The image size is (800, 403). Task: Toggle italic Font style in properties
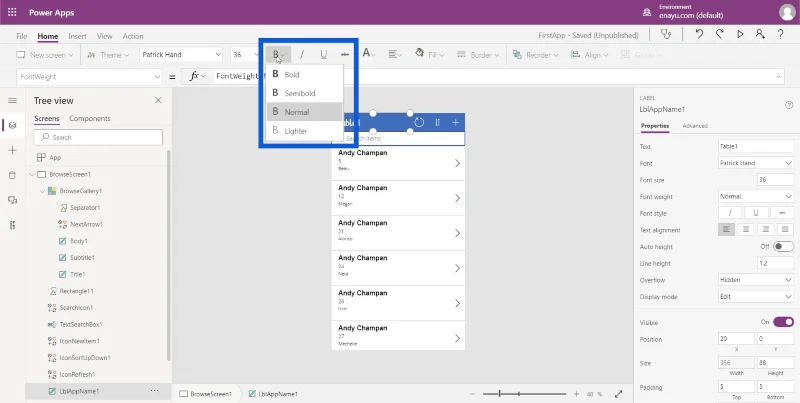(730, 213)
